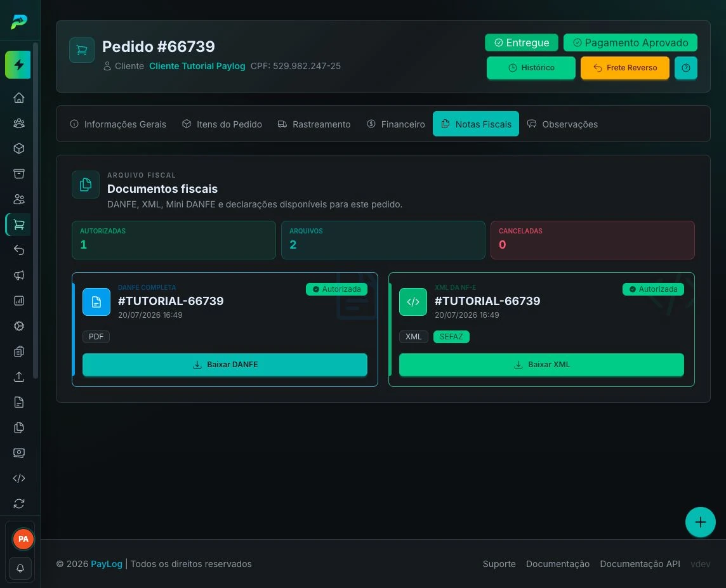Open the megaphone icon in sidebar
726x588 pixels.
[x=19, y=276]
